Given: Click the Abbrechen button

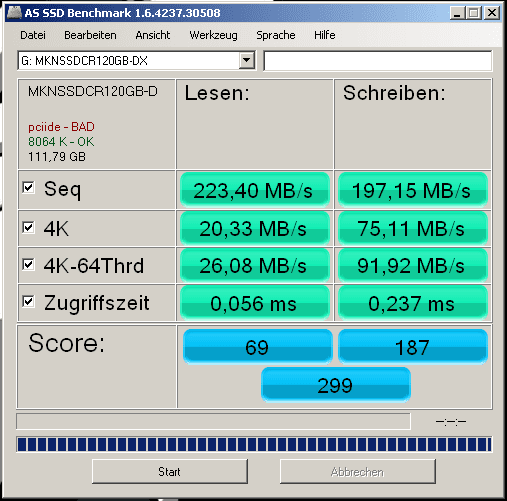Looking at the screenshot, I should pyautogui.click(x=358, y=471).
